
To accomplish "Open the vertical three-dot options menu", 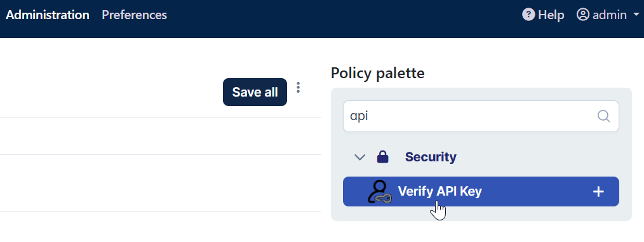I will point(298,87).
